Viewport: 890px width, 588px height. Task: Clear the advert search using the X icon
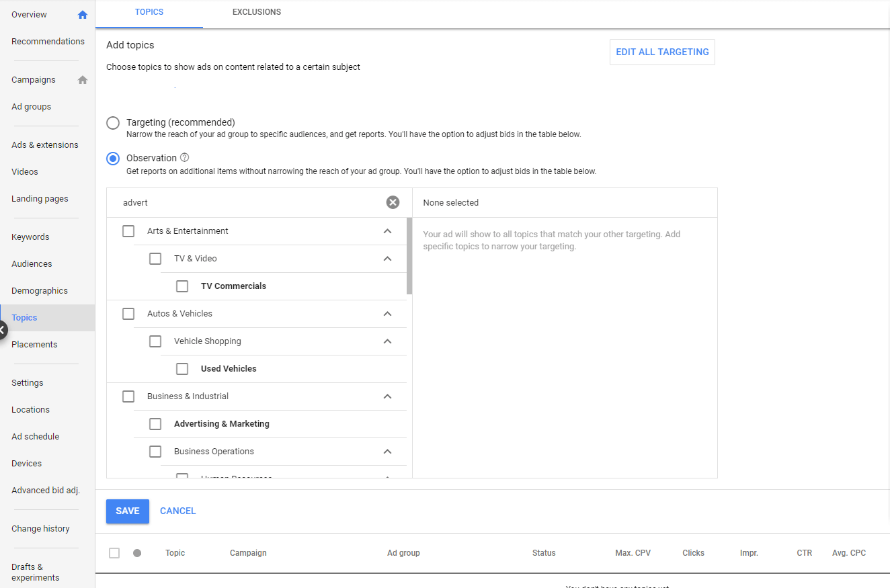click(393, 202)
